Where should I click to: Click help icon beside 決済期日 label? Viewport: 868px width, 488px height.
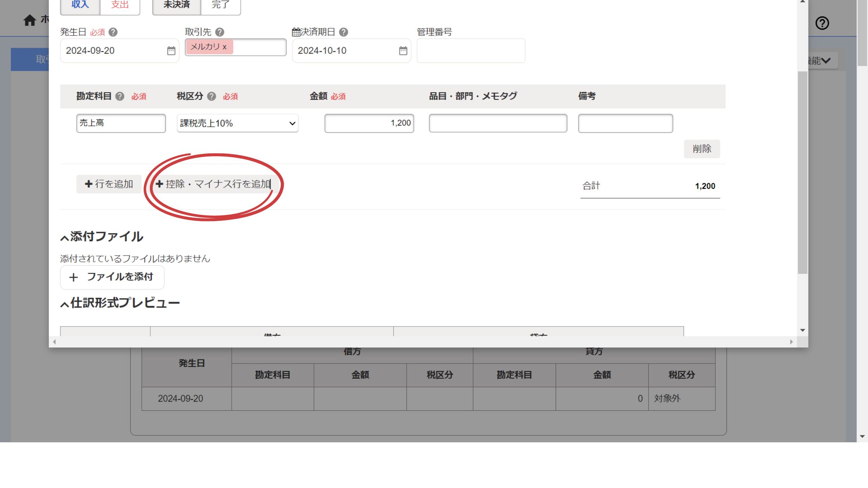343,32
